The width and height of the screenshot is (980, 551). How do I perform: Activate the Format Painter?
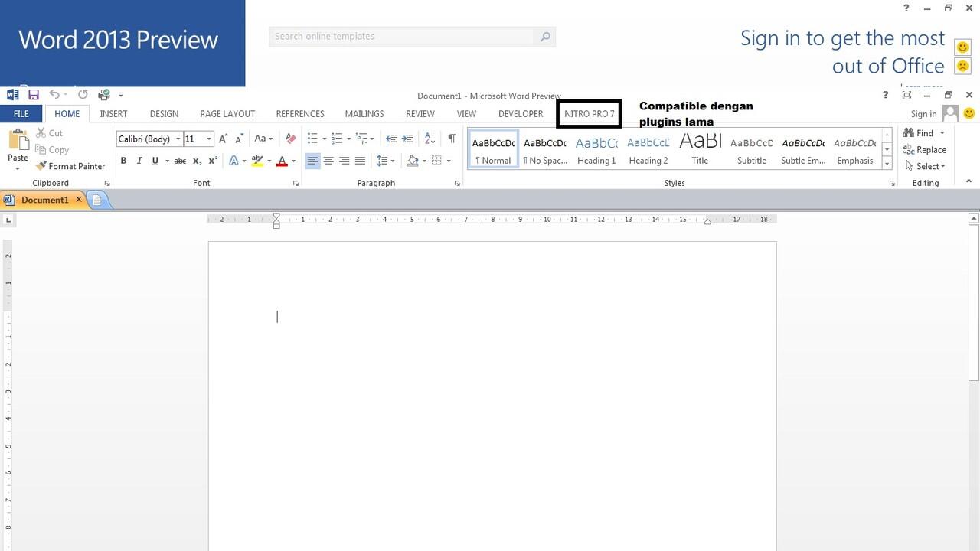70,166
